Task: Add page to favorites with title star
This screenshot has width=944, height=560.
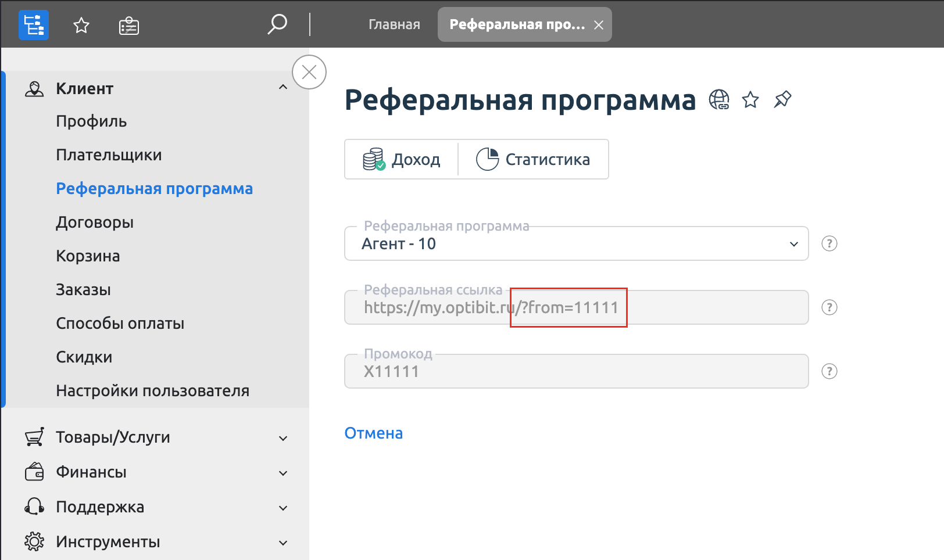Action: (x=750, y=100)
